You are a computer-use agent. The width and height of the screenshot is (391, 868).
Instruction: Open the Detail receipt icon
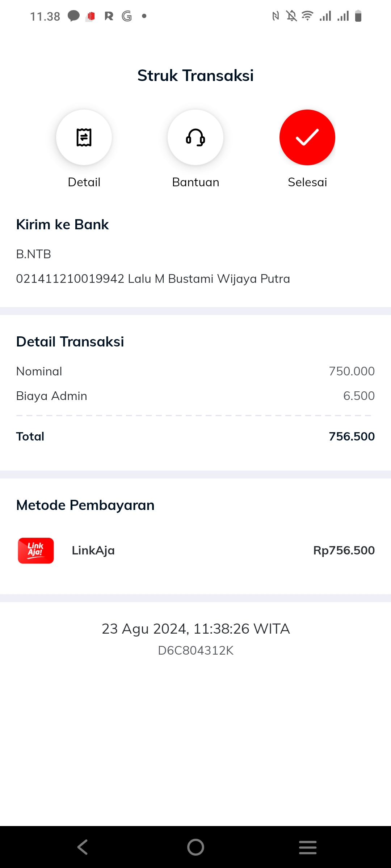click(84, 137)
